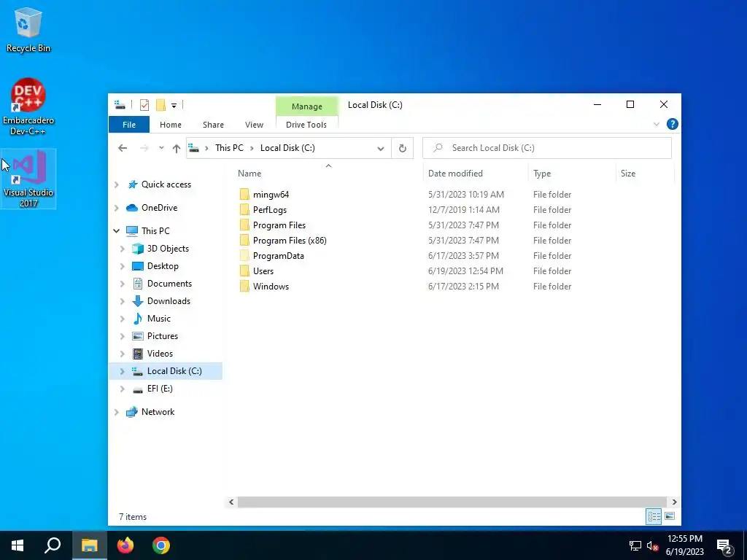Select the Program Files (x86) folder icon
The width and height of the screenshot is (747, 560).
[x=244, y=240]
